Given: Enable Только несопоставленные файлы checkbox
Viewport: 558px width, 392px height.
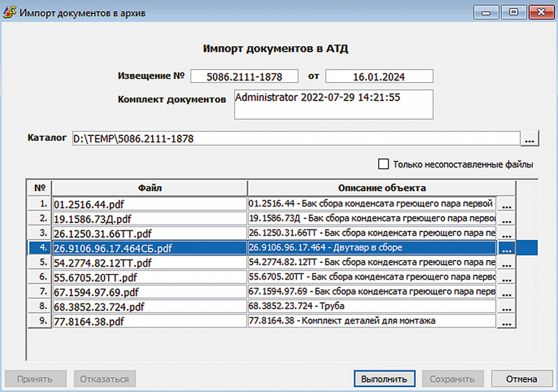Looking at the screenshot, I should (383, 165).
